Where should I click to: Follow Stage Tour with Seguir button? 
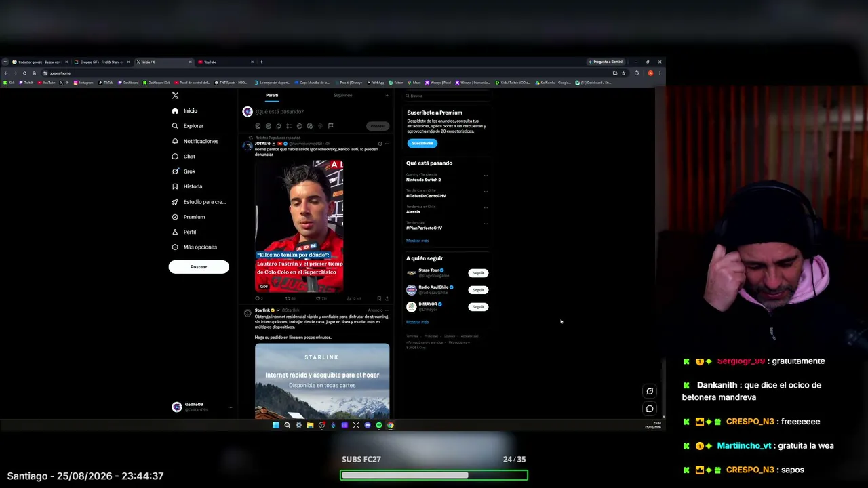[x=478, y=273]
